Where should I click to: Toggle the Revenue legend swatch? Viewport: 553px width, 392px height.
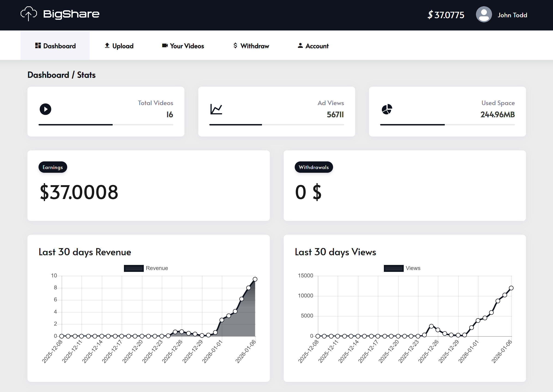point(134,268)
